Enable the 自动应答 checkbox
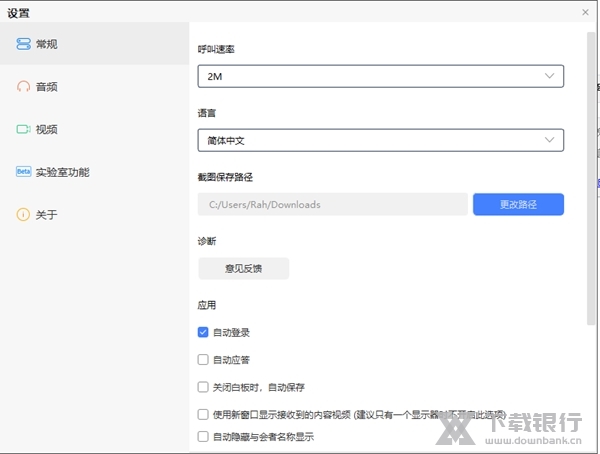Viewport: 600px width, 454px height. point(203,360)
